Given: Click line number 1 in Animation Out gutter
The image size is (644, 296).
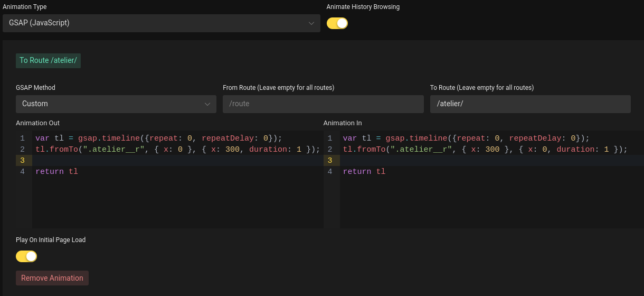Looking at the screenshot, I should click(22, 138).
